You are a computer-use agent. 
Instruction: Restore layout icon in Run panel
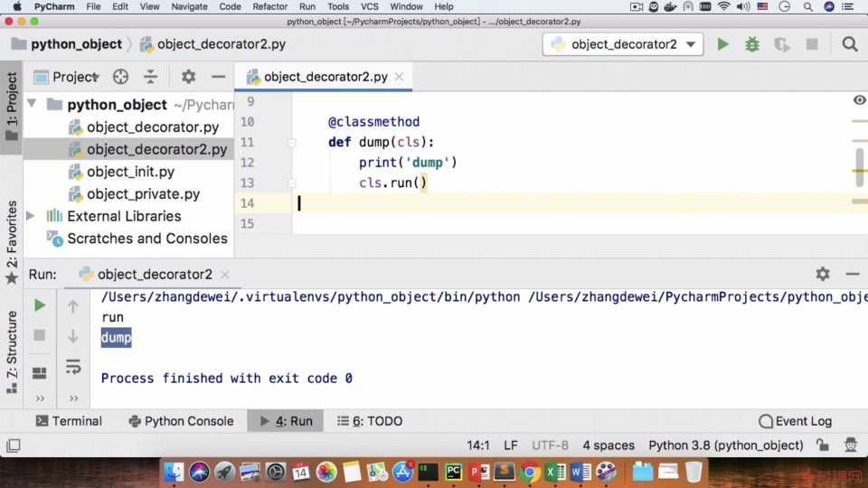click(39, 373)
